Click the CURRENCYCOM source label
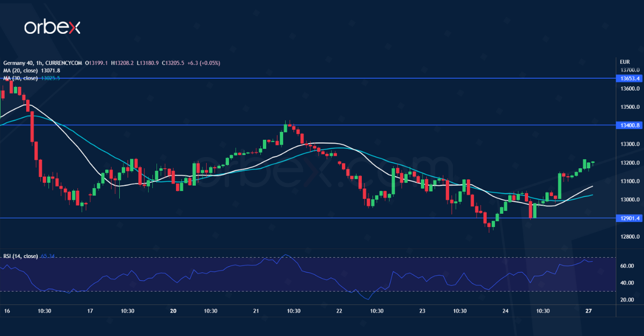 click(64, 63)
